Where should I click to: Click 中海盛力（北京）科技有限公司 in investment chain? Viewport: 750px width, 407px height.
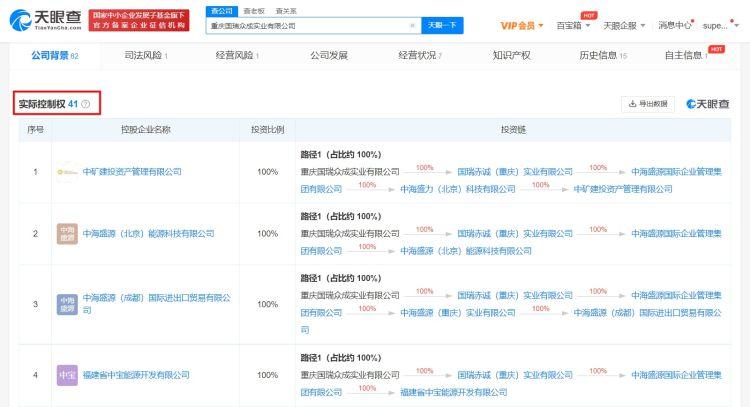tap(458, 189)
